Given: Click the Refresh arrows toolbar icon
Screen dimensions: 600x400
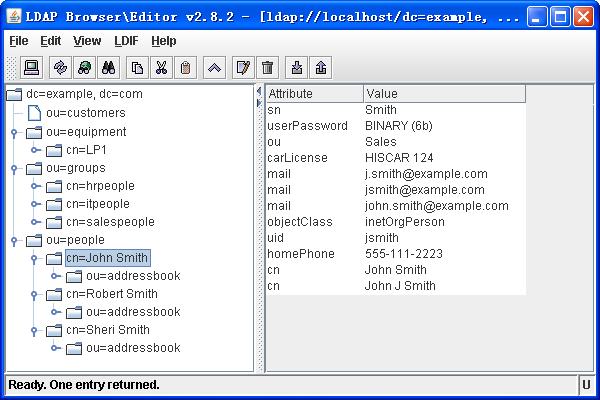Looking at the screenshot, I should (x=60, y=68).
